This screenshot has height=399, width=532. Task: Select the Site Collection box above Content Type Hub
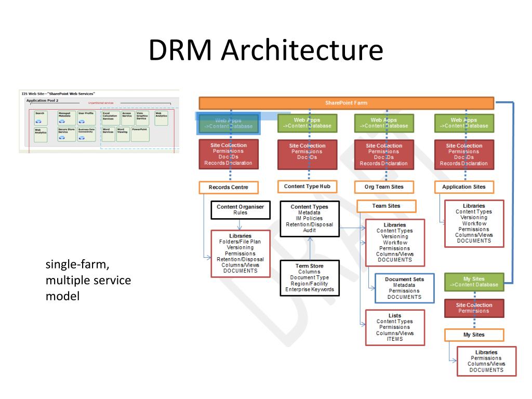(308, 154)
